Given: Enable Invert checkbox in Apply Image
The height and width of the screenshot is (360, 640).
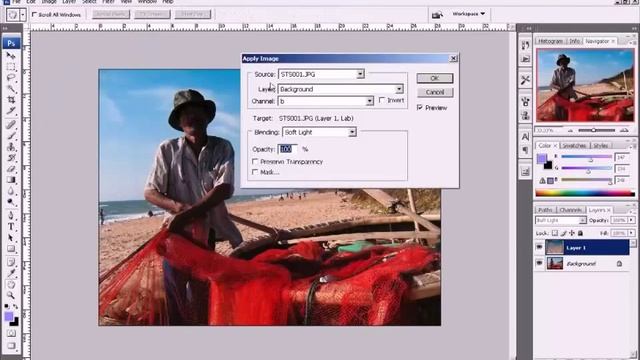Looking at the screenshot, I should pyautogui.click(x=382, y=100).
